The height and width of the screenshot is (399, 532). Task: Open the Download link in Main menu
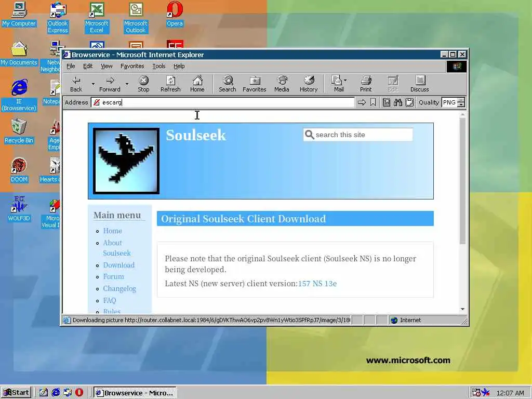119,265
